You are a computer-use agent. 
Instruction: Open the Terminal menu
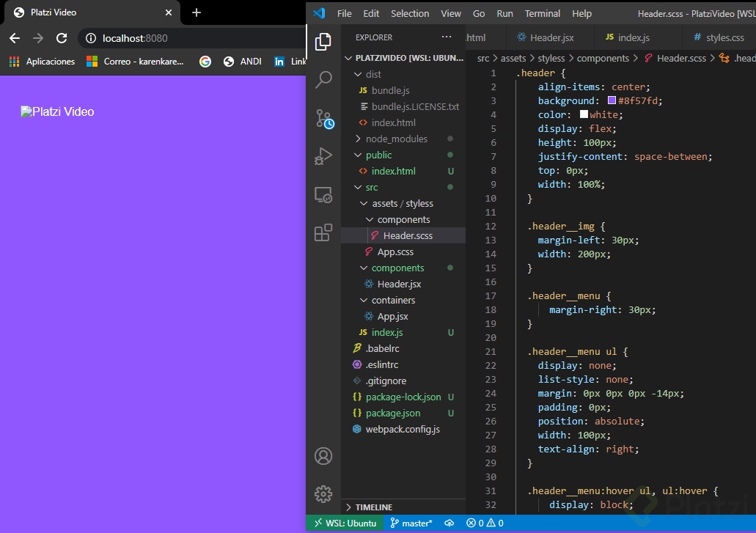543,13
